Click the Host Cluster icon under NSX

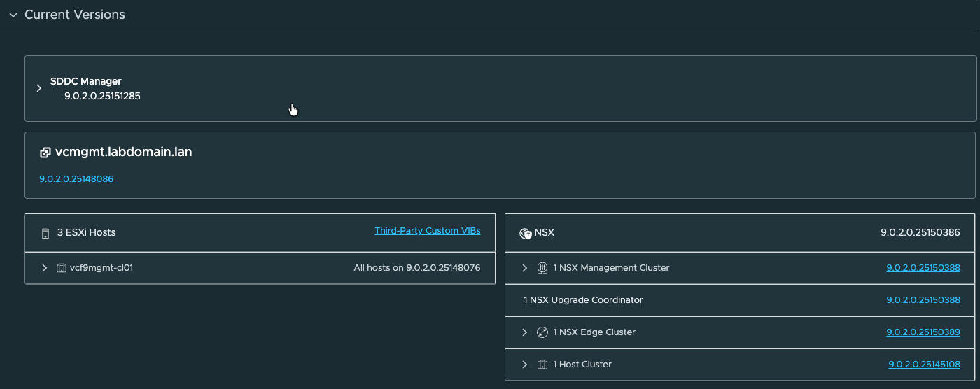pos(542,365)
